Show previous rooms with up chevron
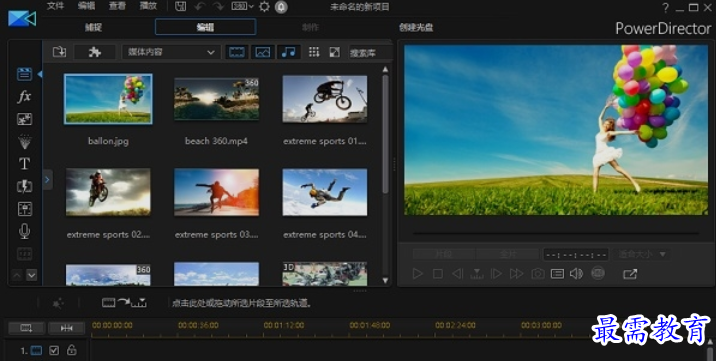The width and height of the screenshot is (716, 361). (x=16, y=275)
